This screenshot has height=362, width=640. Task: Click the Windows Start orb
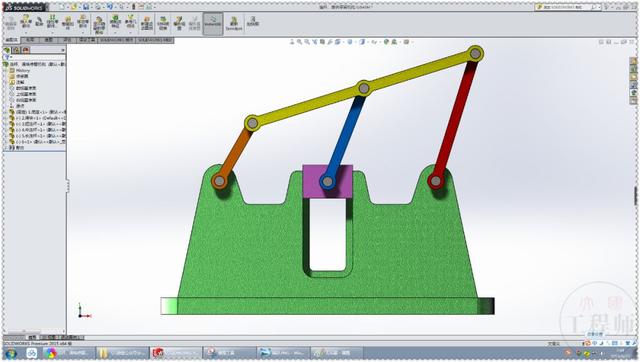[11, 353]
